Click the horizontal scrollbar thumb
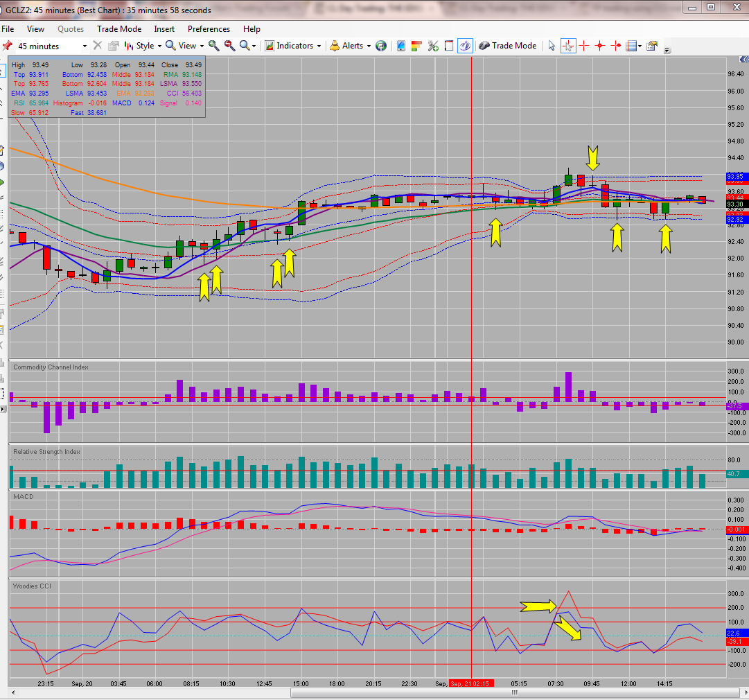This screenshot has width=749, height=700. 514,692
